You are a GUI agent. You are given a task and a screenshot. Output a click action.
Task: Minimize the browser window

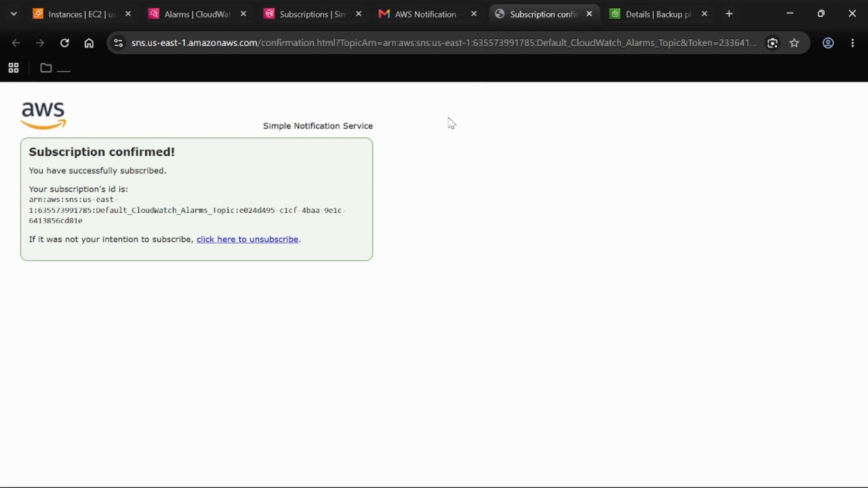tap(790, 14)
